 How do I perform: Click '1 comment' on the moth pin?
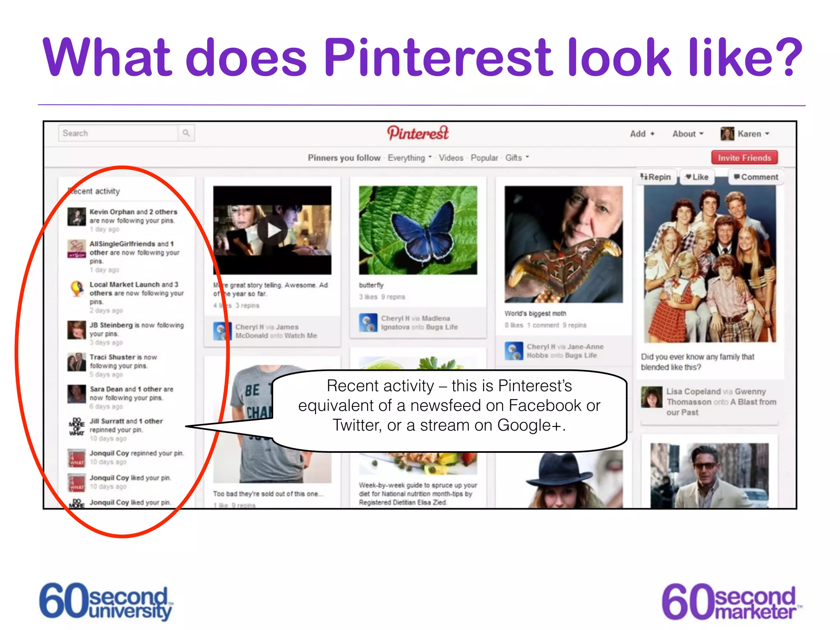click(543, 325)
